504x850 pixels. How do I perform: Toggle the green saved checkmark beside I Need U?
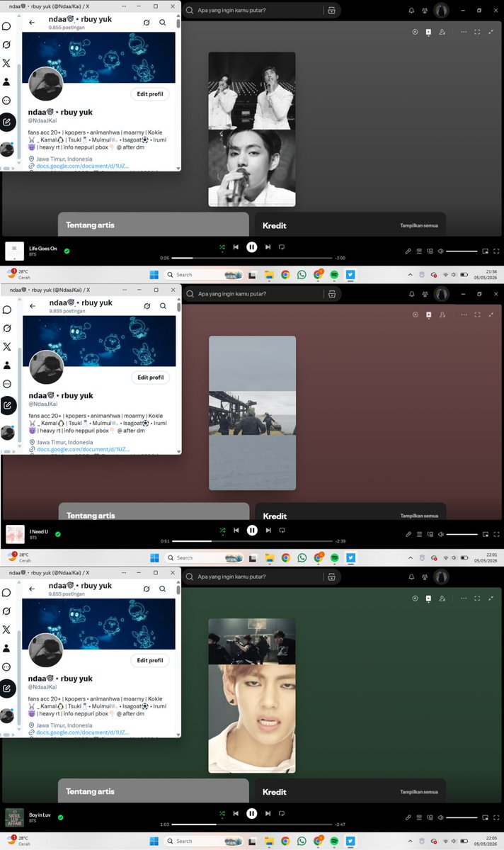pyautogui.click(x=58, y=534)
